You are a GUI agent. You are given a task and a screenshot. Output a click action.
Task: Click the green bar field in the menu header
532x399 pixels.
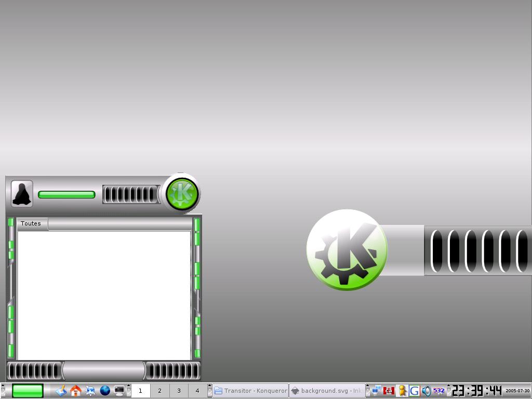[66, 194]
